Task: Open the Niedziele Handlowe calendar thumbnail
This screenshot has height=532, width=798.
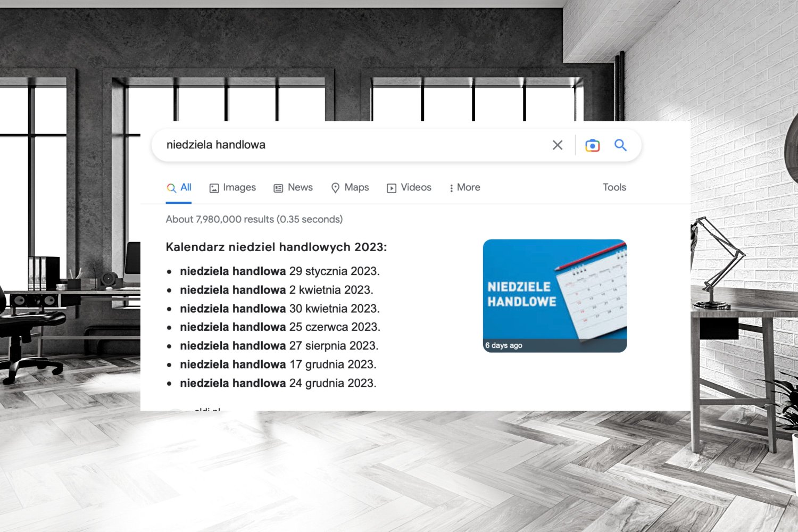Action: pos(554,295)
